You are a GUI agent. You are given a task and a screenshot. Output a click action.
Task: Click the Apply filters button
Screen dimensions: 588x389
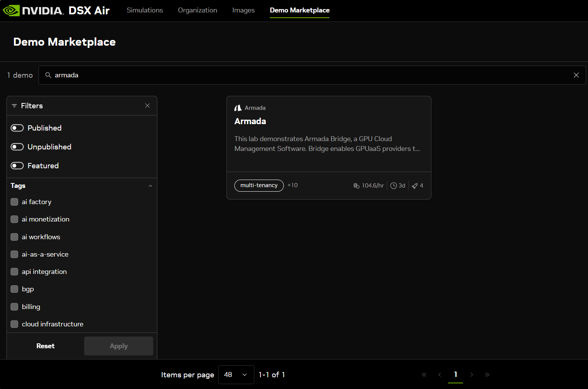[119, 346]
